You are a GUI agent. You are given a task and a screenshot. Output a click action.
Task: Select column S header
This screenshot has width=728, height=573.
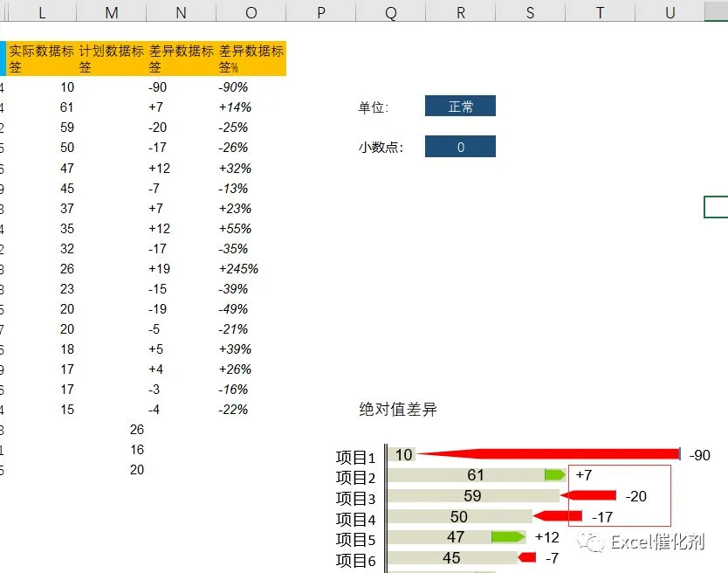pyautogui.click(x=530, y=12)
